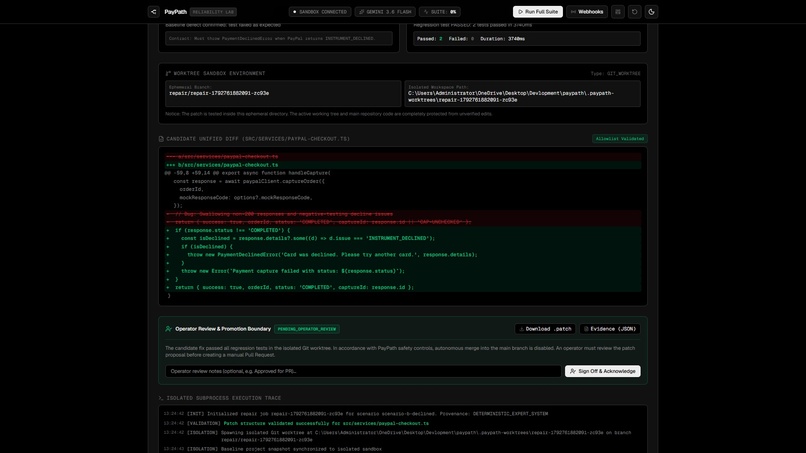
Task: Click the Baseline project snapshot synchronized log line
Action: [x=272, y=449]
